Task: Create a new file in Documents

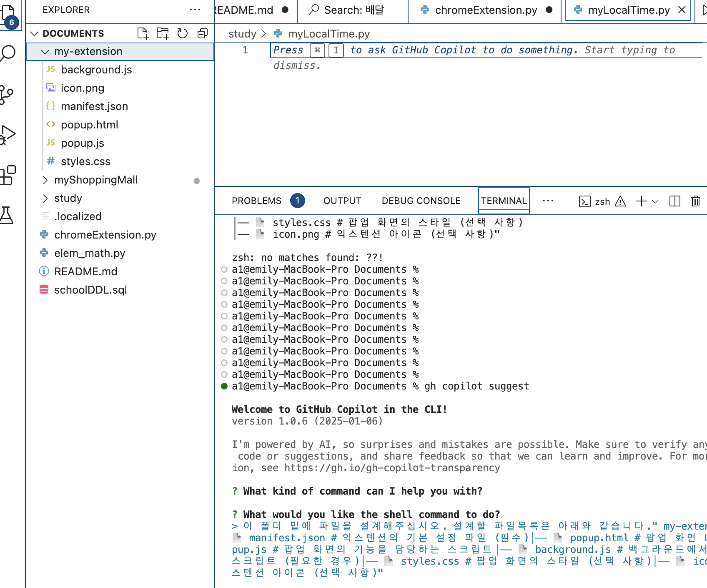Action: click(143, 33)
